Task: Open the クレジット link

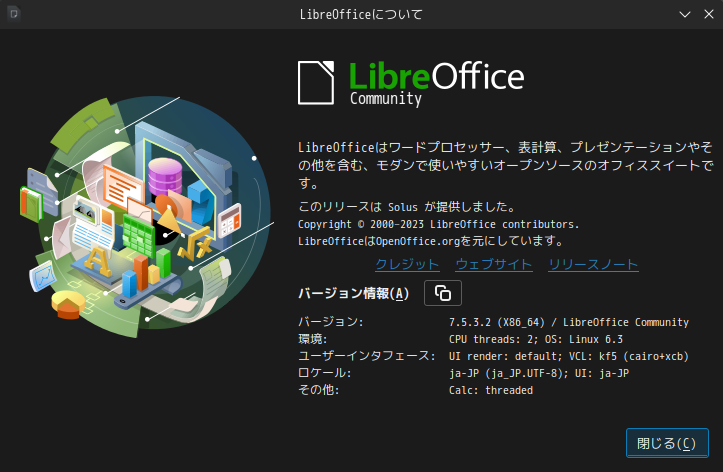Action: [407, 265]
